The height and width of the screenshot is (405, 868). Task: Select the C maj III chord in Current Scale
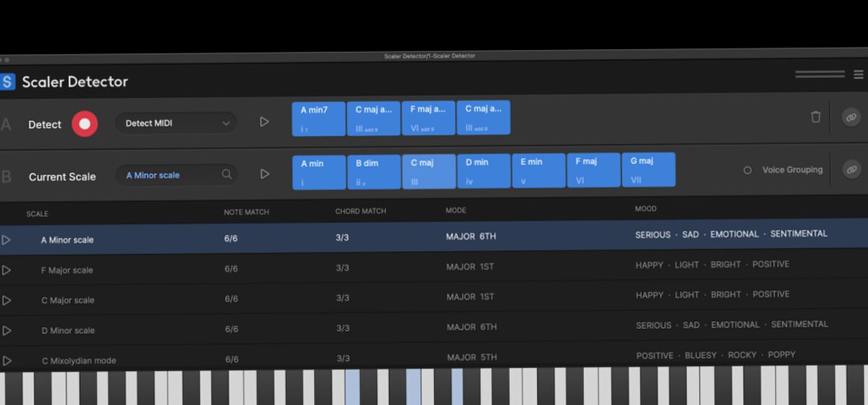click(429, 171)
